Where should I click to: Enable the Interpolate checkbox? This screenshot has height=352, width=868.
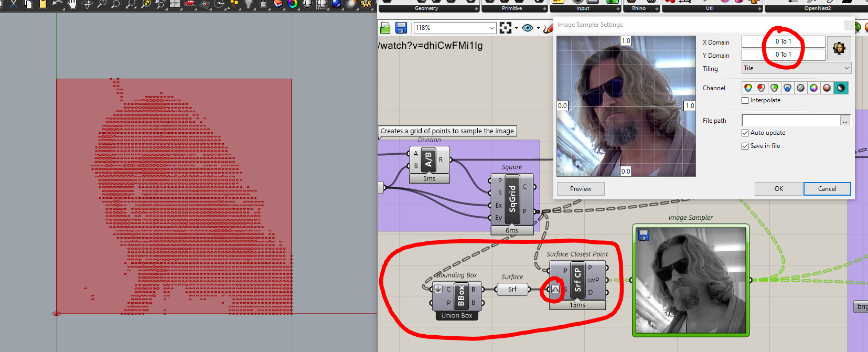click(745, 100)
